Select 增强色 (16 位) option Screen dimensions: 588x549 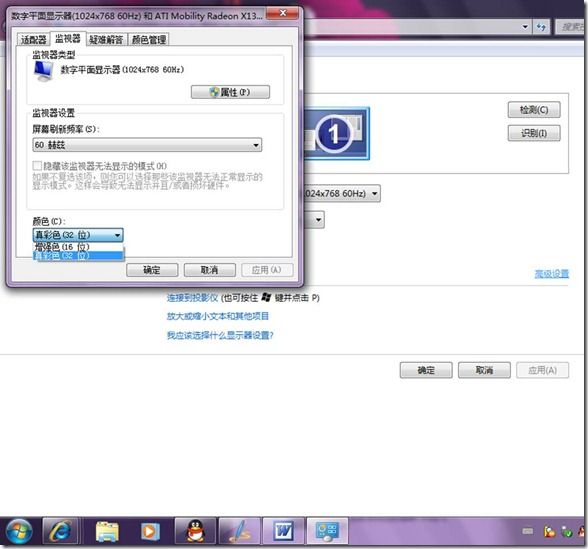78,247
